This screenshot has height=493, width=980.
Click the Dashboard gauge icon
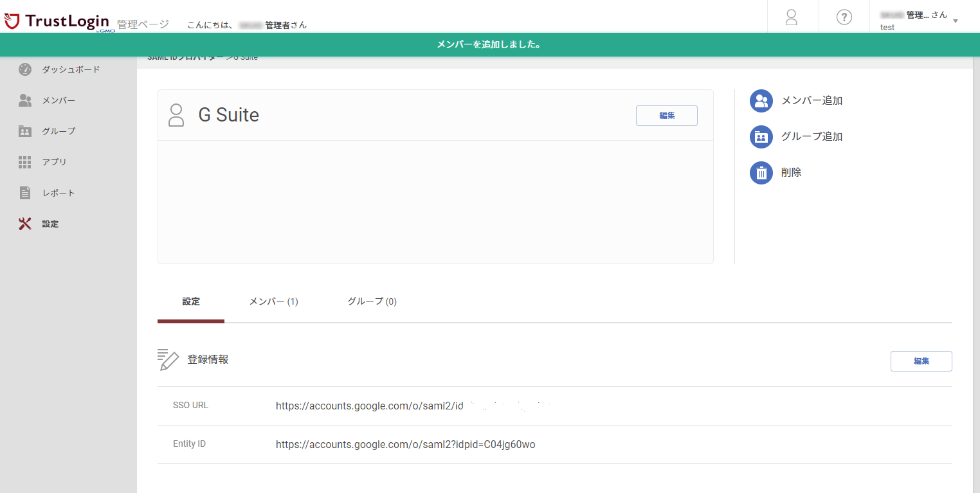pos(25,69)
